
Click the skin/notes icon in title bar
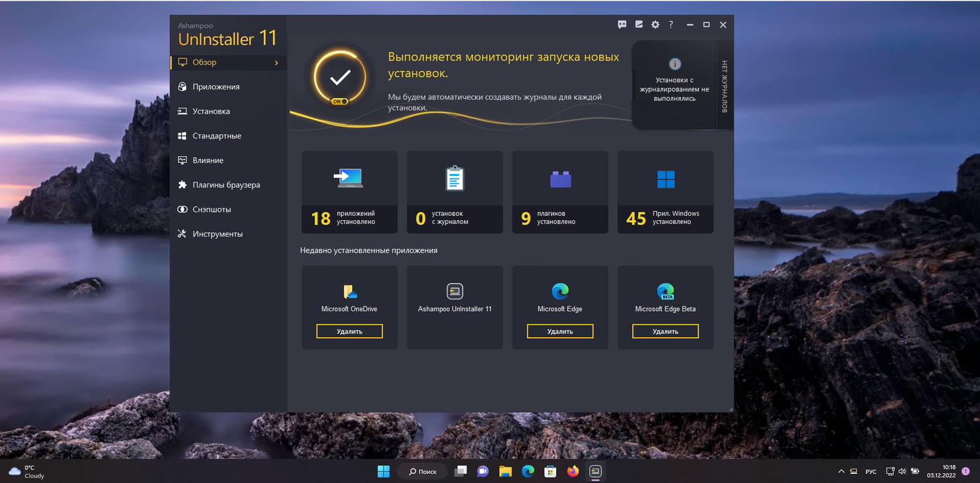point(638,25)
